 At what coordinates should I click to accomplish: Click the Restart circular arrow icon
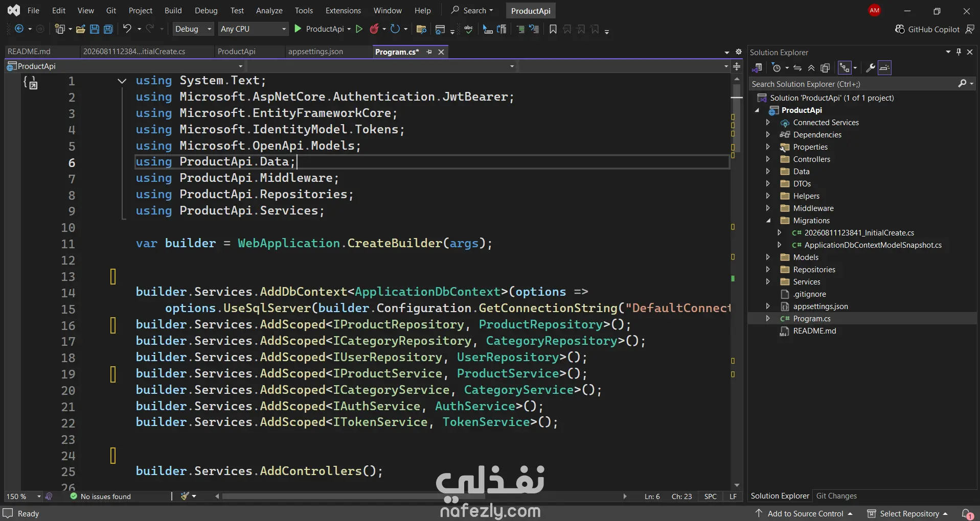[395, 29]
